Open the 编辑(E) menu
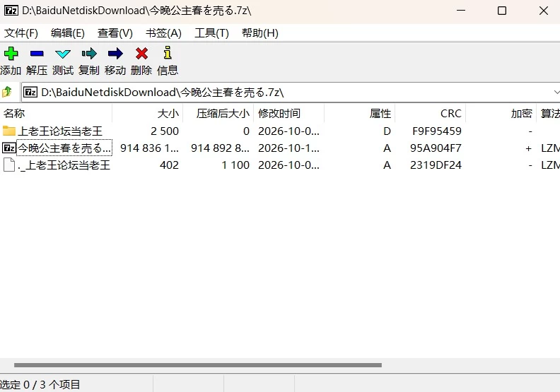 pyautogui.click(x=68, y=33)
